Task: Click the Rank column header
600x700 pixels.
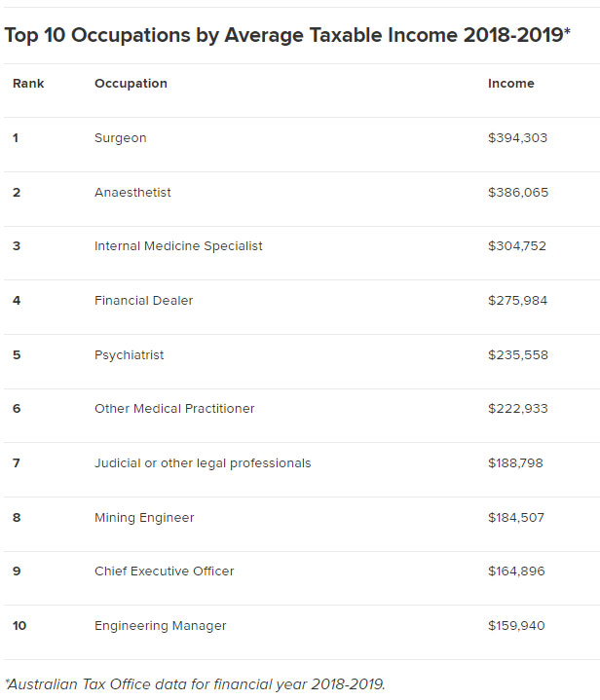Action: [x=28, y=84]
